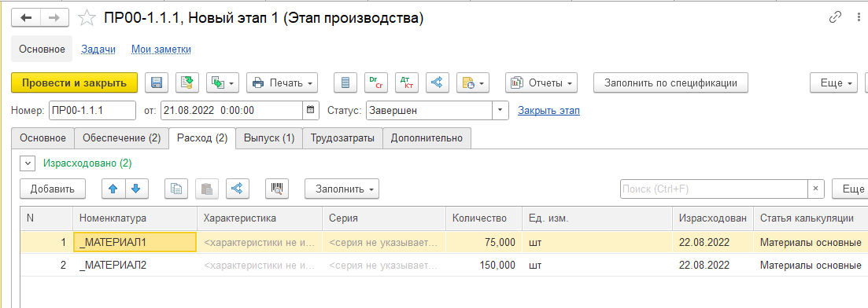Post document with green arrow icon
The image size is (868, 308).
click(x=187, y=83)
